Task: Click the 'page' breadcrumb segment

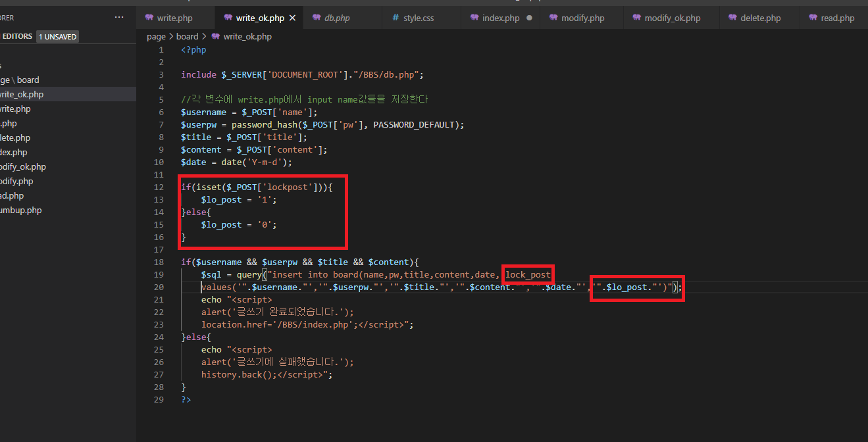Action: (x=156, y=37)
